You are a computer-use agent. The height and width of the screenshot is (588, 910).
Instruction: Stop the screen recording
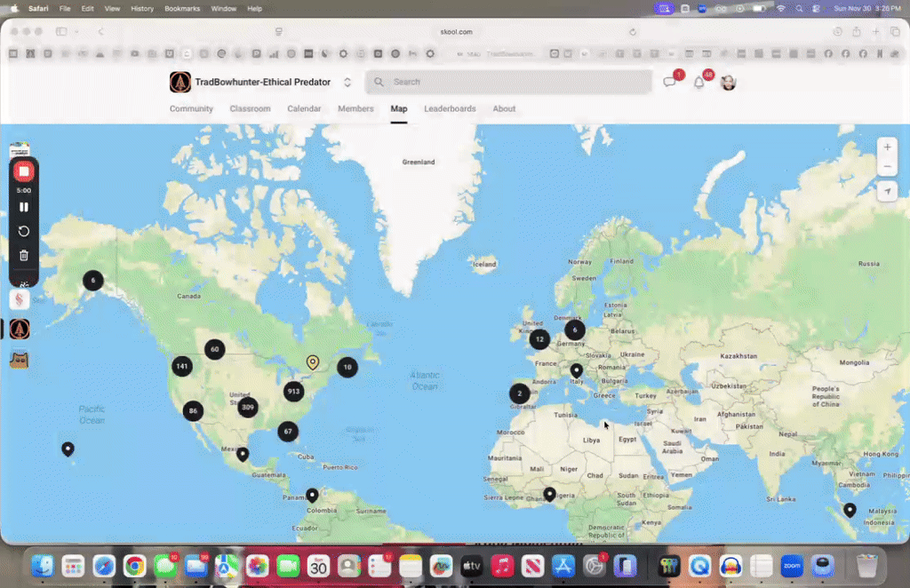click(x=23, y=171)
